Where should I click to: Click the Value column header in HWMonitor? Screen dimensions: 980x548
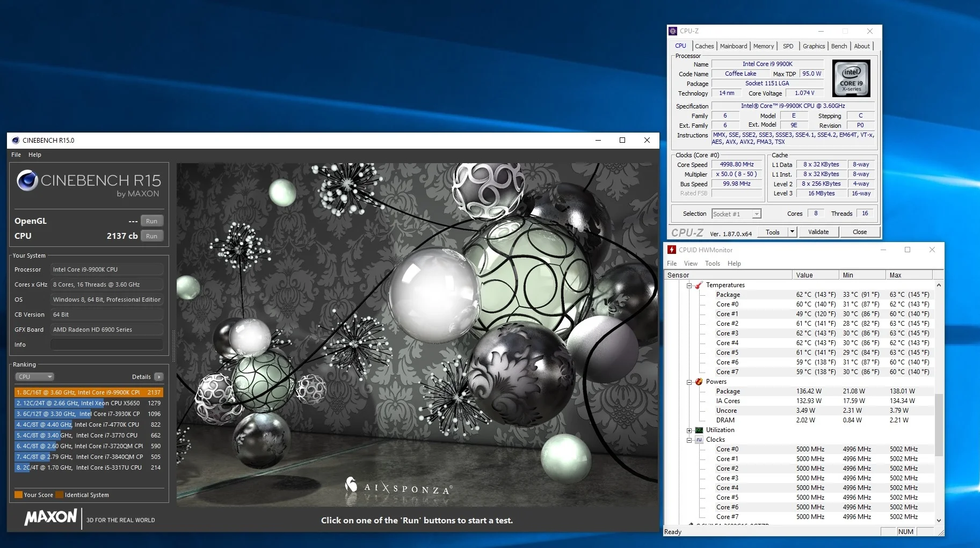815,275
